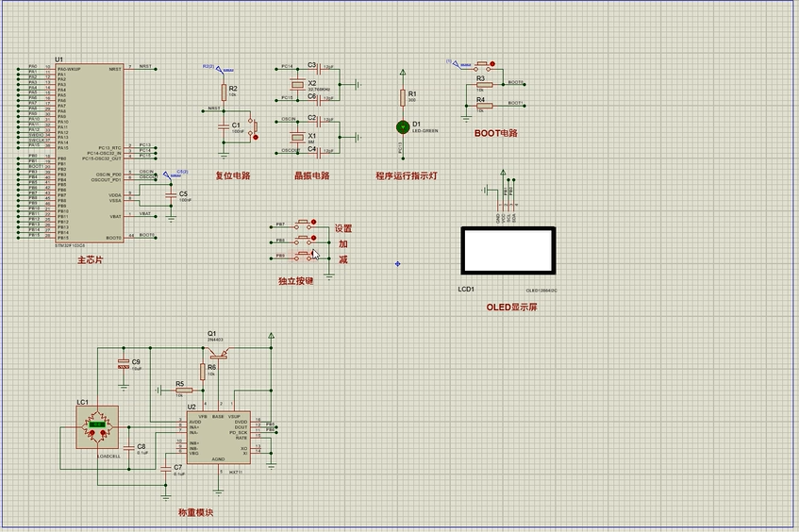Select the LC1 load cell component
Image resolution: width=799 pixels, height=532 pixels.
pos(97,427)
